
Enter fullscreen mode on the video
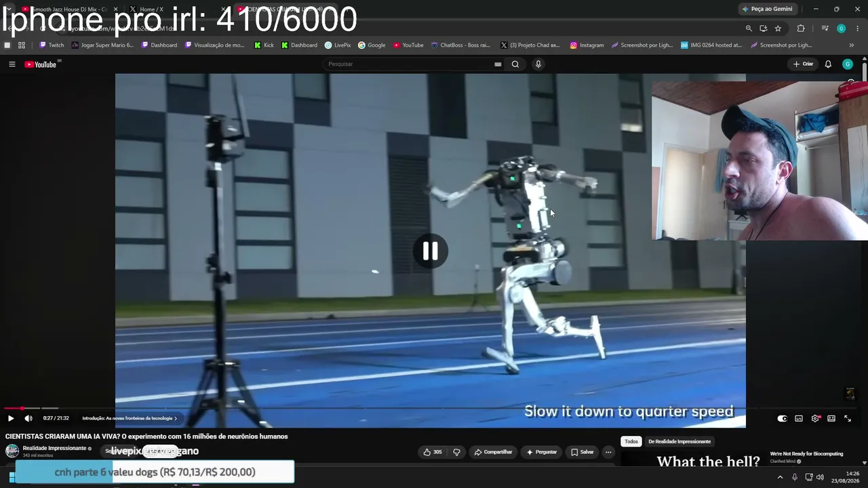click(x=848, y=419)
